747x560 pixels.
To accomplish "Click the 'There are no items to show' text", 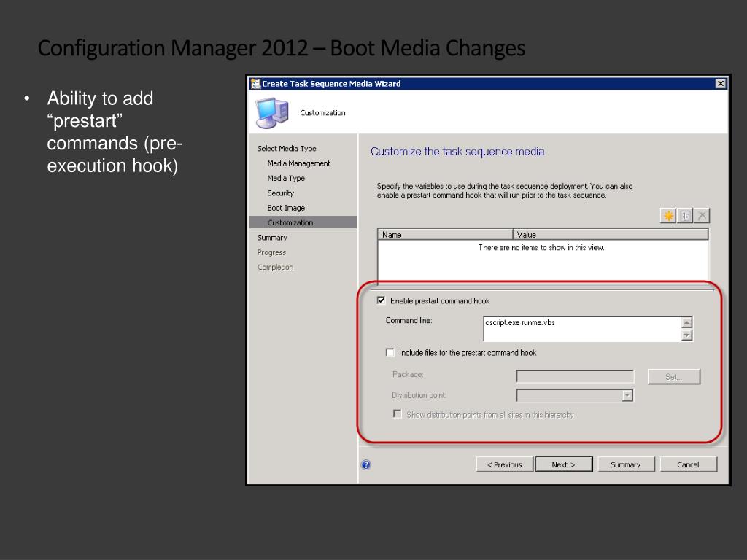I will [x=541, y=248].
